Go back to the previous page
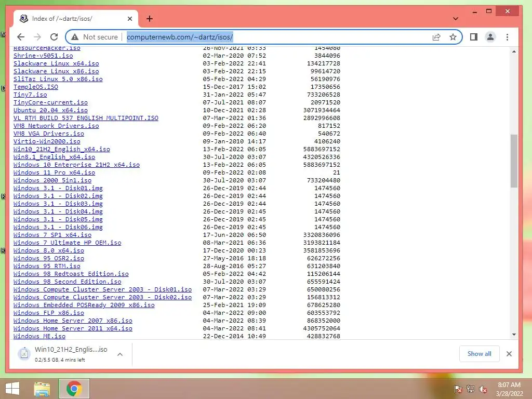 (x=21, y=37)
